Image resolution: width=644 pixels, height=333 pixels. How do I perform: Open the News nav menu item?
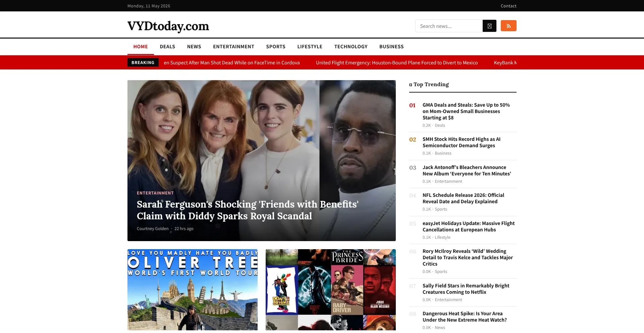tap(194, 47)
